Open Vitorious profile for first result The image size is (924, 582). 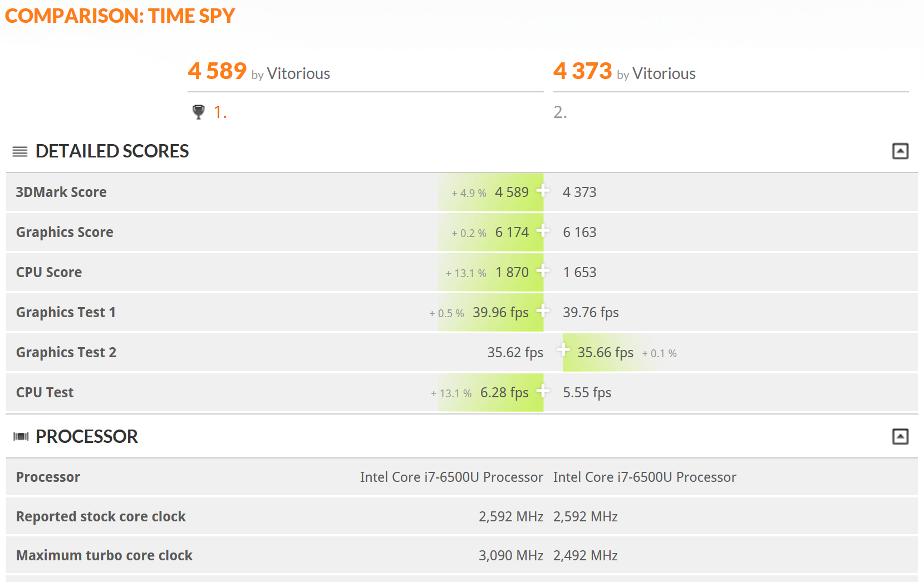coord(298,73)
